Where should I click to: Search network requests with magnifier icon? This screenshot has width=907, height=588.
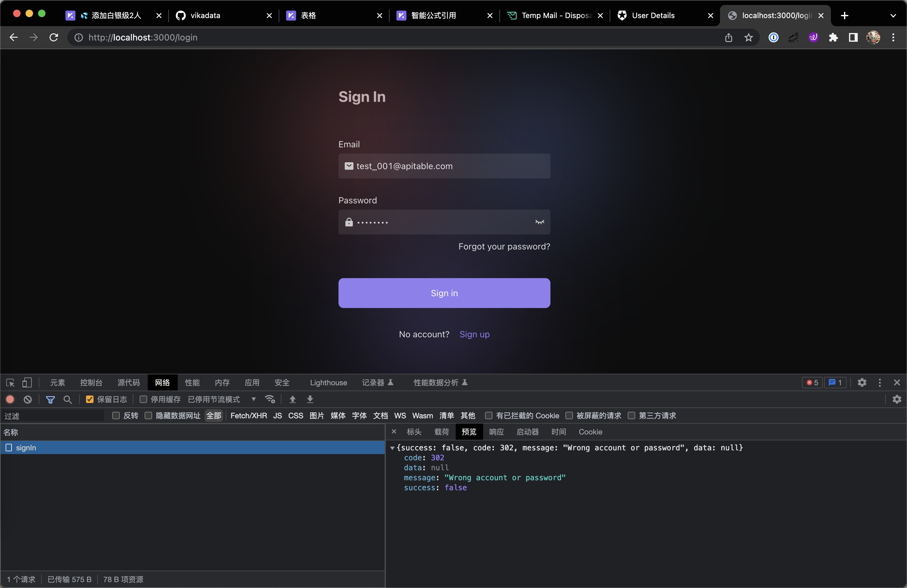68,400
